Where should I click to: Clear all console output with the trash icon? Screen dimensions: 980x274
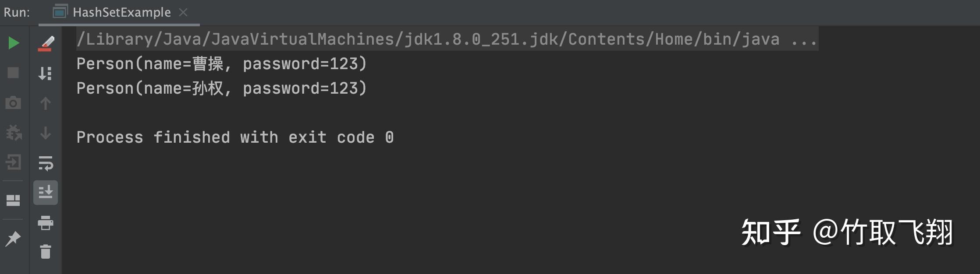point(46,252)
